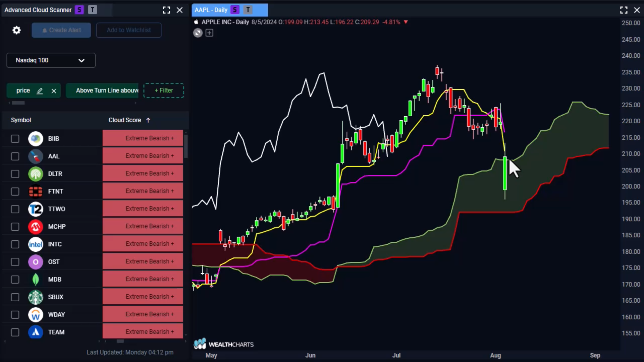Close the AAPL chart panel

click(x=637, y=10)
